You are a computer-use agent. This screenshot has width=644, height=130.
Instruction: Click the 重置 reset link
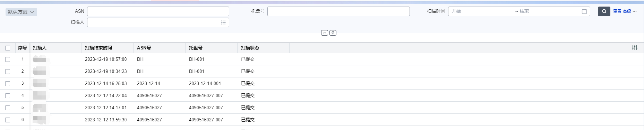(617, 11)
